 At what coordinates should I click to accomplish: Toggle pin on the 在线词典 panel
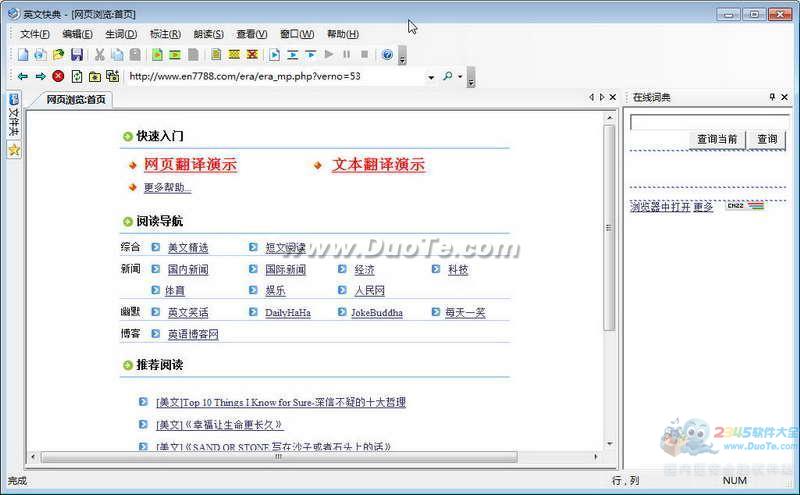pos(771,97)
